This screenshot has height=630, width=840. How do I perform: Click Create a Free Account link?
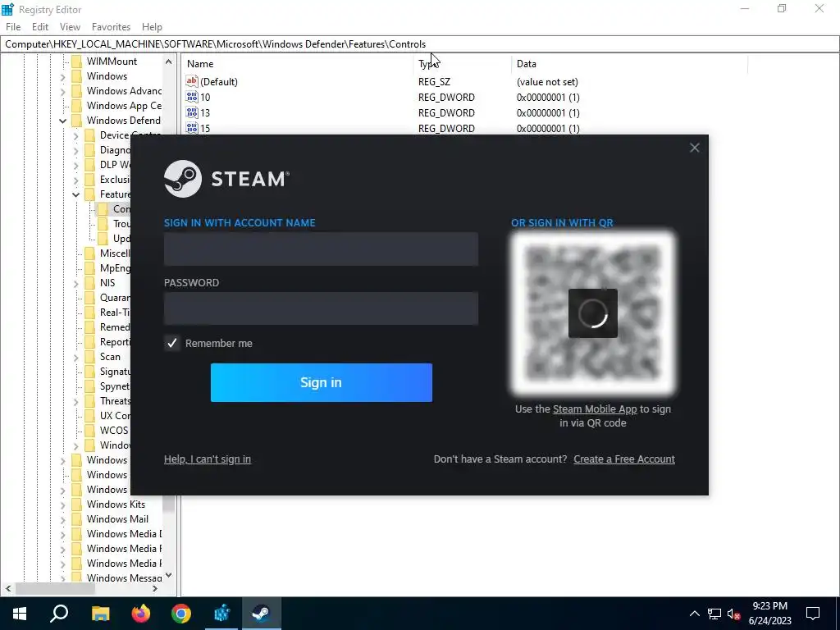[624, 459]
